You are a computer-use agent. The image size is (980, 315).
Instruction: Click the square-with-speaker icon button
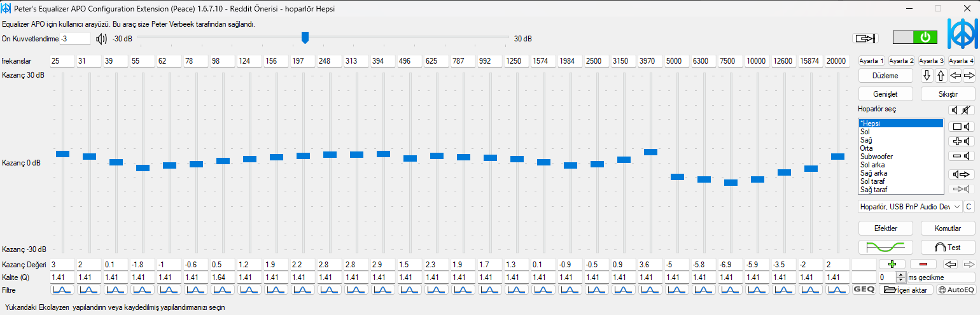click(x=962, y=126)
